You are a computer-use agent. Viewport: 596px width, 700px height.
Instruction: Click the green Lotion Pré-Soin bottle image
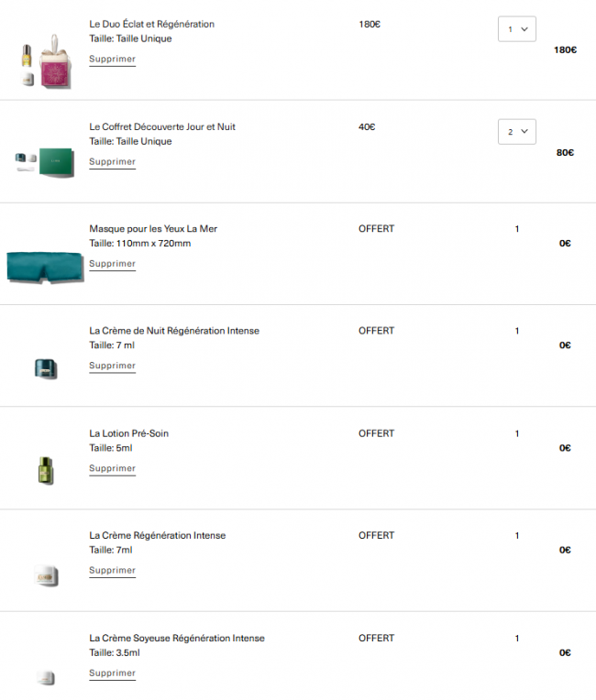tap(44, 470)
